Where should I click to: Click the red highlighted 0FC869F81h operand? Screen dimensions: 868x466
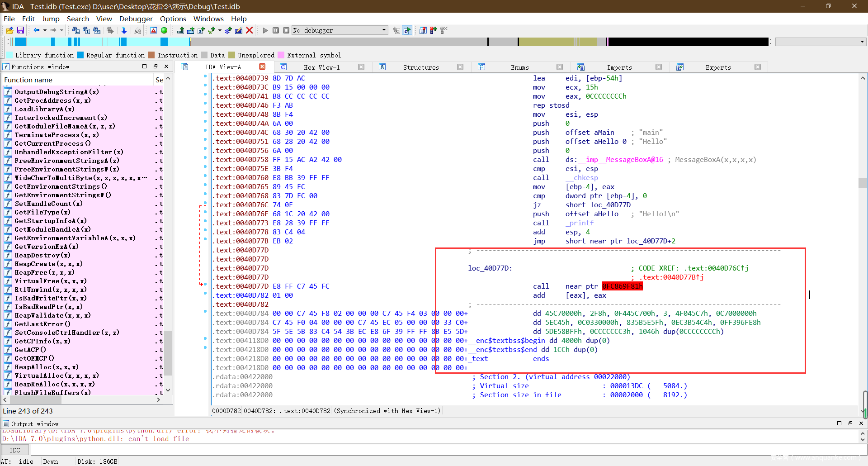[x=622, y=286]
